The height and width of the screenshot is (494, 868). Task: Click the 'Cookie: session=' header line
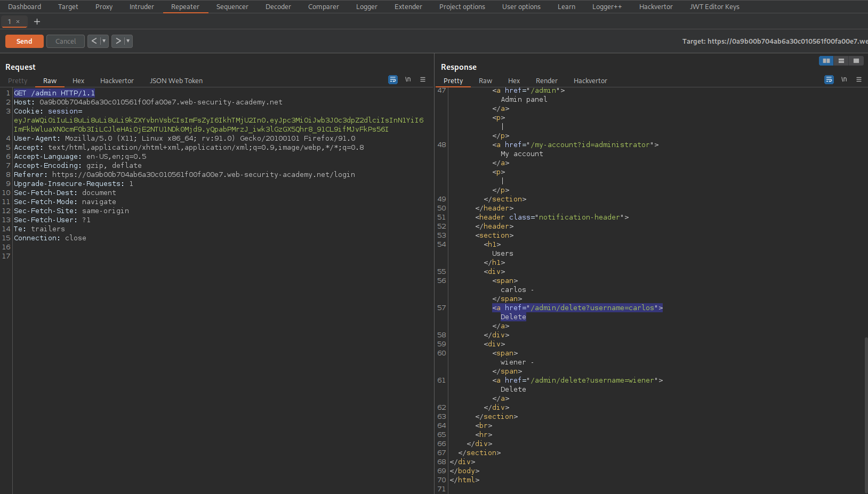[x=48, y=111]
